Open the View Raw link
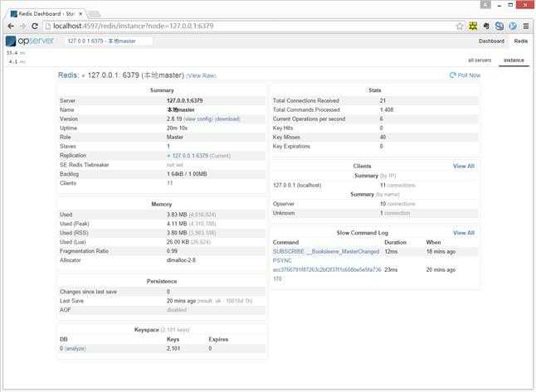The height and width of the screenshot is (392, 536). [x=202, y=75]
